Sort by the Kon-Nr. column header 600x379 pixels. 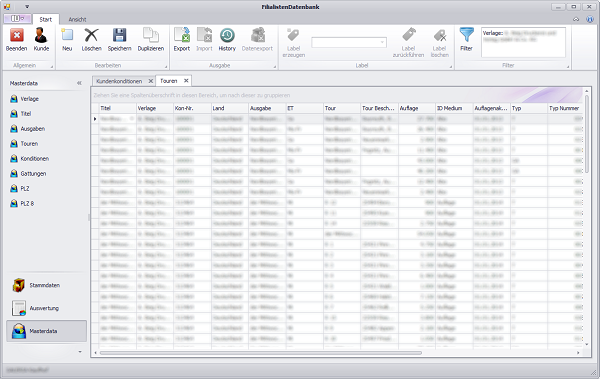[192, 108]
